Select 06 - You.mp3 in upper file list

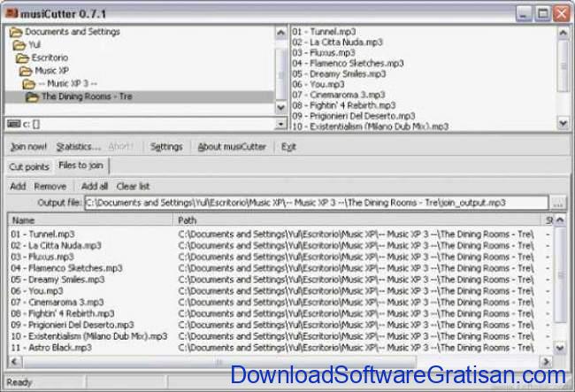pyautogui.click(x=318, y=85)
